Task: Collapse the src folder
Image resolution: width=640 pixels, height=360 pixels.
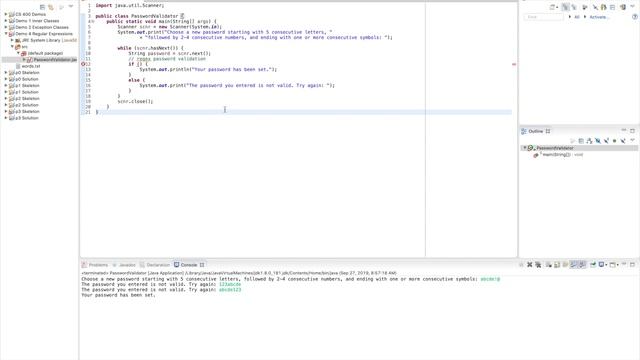Action: click(12, 47)
